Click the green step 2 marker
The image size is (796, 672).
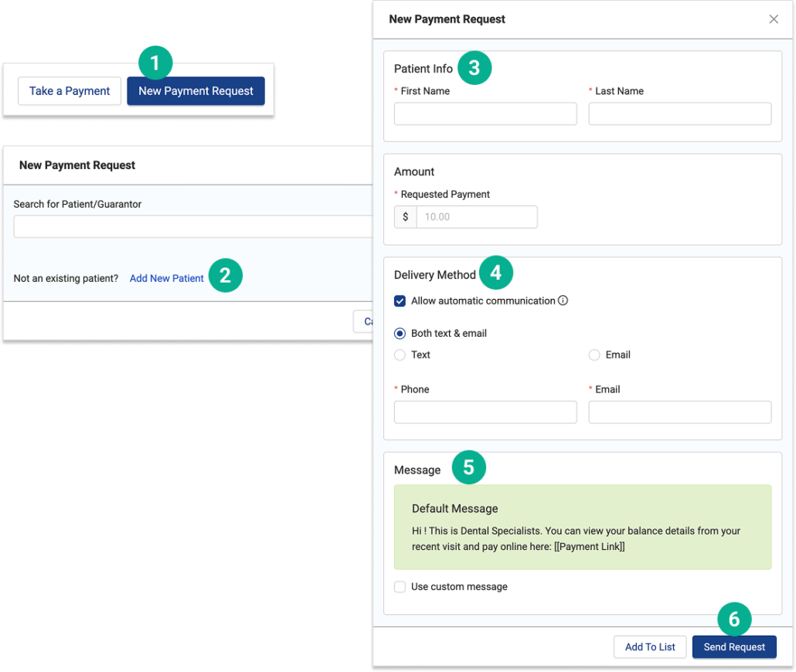coord(225,275)
